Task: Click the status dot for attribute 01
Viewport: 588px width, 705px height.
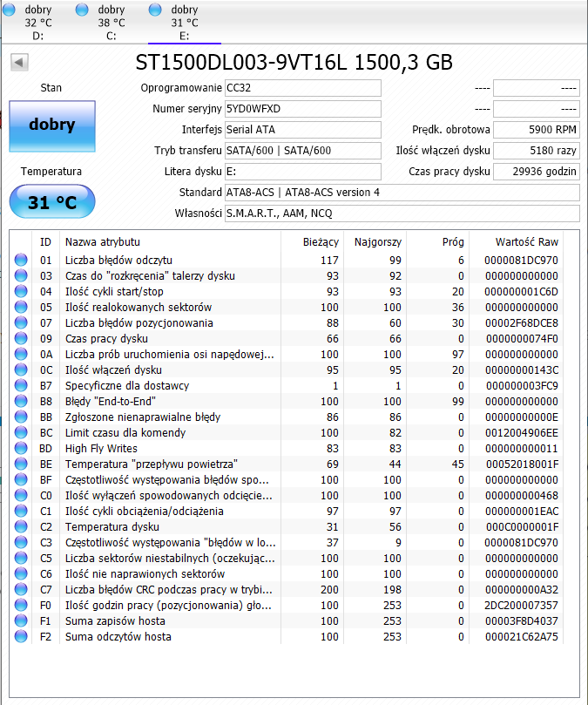Action: tap(21, 260)
